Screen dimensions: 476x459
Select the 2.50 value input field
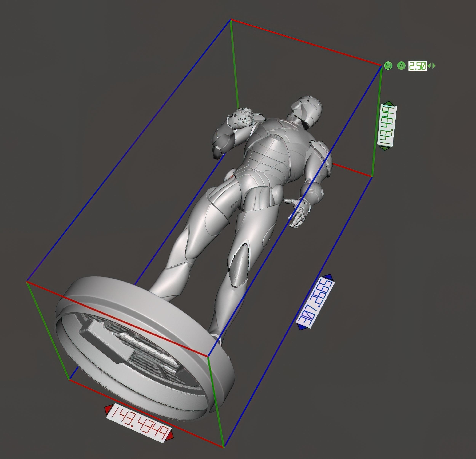(418, 65)
